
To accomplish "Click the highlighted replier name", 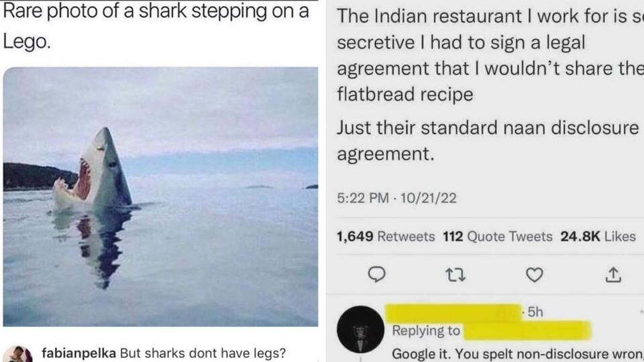I will click(x=453, y=313).
